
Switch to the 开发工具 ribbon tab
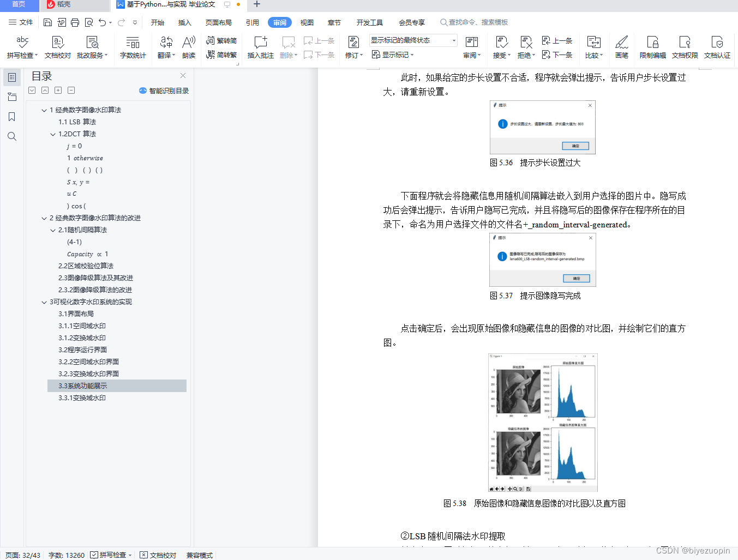click(x=369, y=22)
